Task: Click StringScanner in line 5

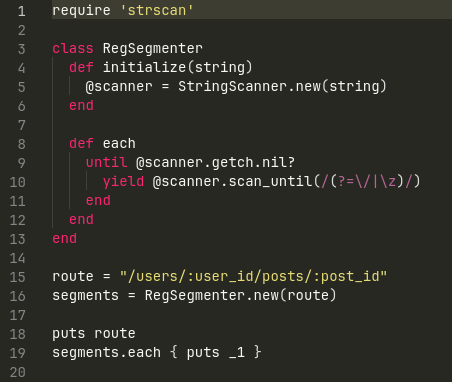Action: click(x=232, y=86)
